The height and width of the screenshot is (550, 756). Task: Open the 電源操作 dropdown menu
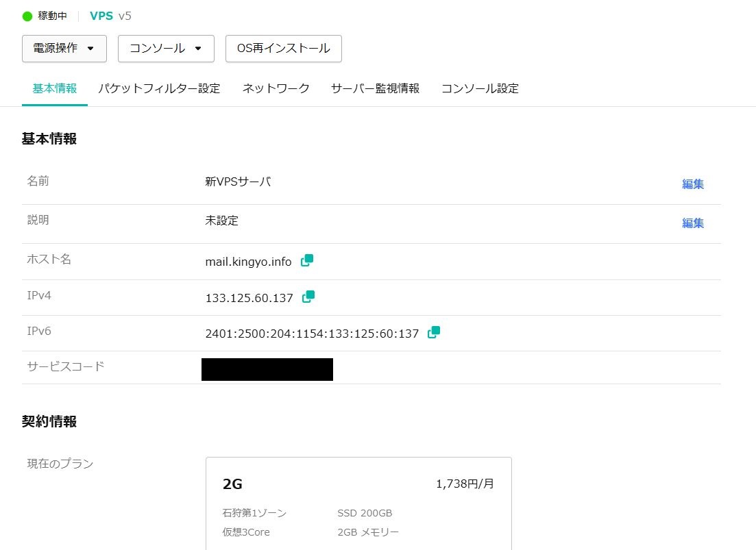[x=64, y=48]
